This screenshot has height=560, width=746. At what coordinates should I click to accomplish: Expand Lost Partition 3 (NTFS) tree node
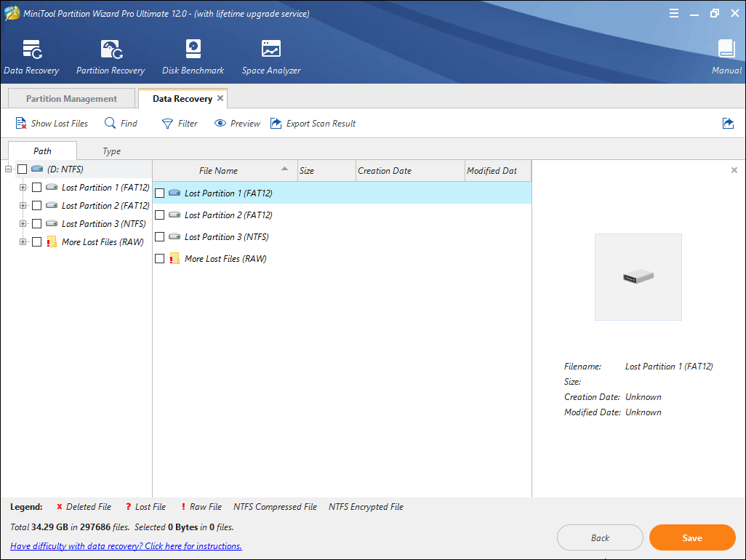point(23,224)
